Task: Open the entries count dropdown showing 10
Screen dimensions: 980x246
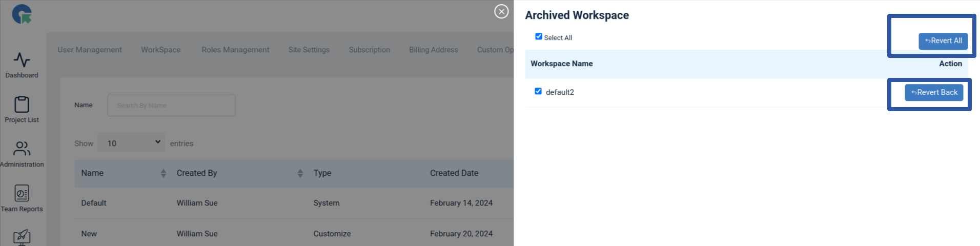Action: click(x=131, y=142)
